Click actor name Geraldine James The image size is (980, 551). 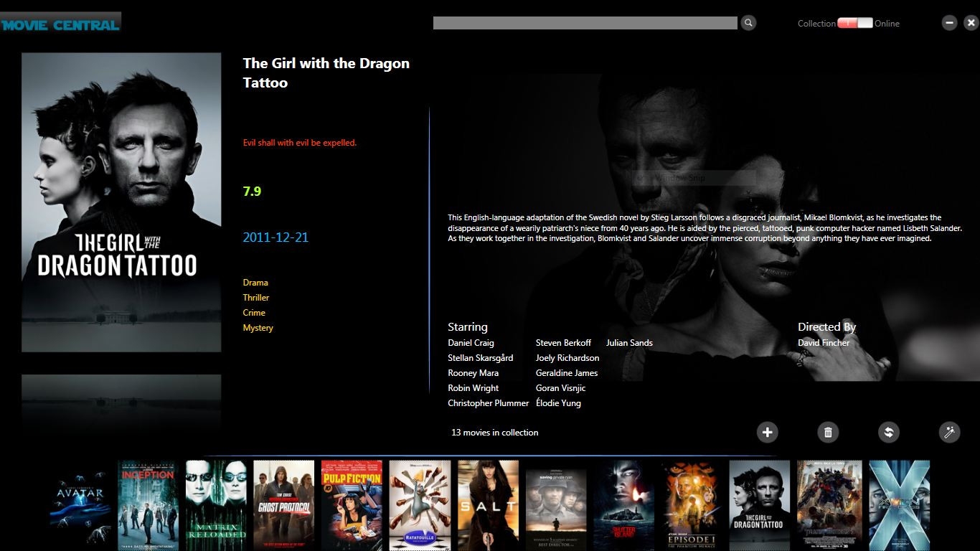567,373
